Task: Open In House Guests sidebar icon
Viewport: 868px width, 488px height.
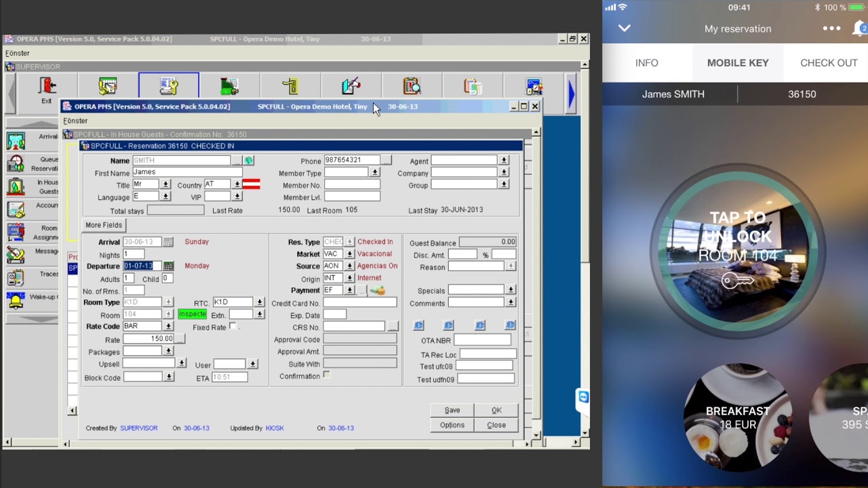Action: pos(16,186)
